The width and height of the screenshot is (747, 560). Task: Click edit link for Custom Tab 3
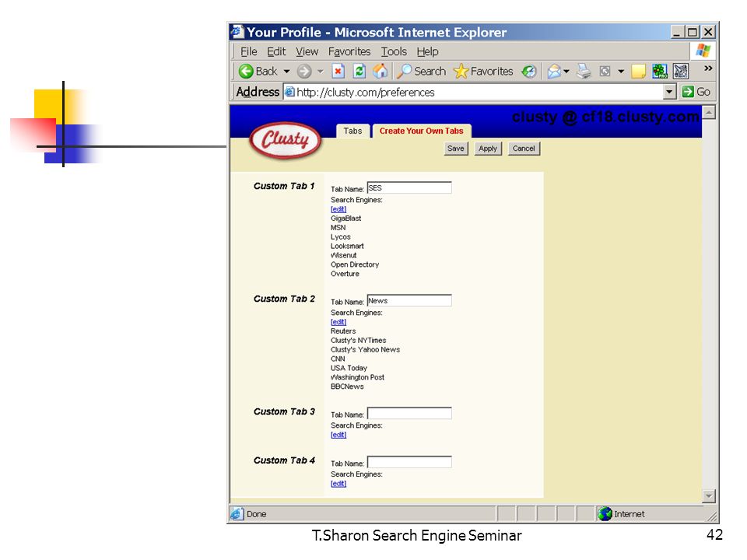[x=338, y=435]
